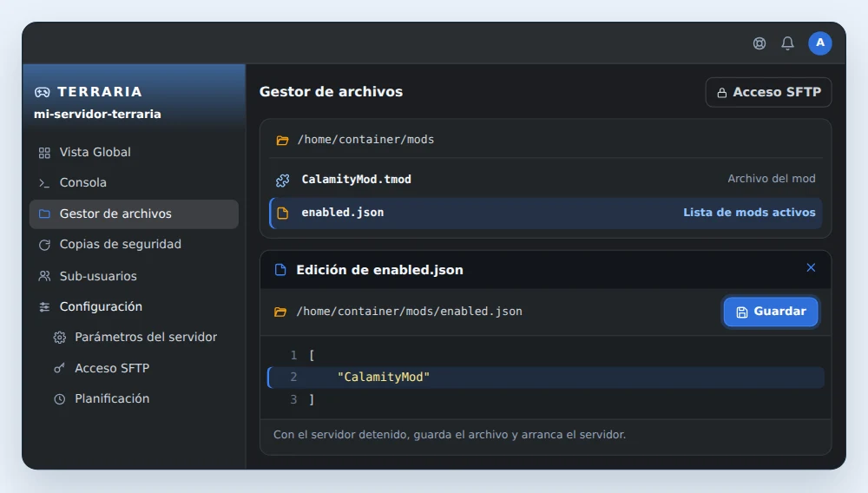This screenshot has height=493, width=868.
Task: Select the enabled.json file row
Action: [546, 213]
